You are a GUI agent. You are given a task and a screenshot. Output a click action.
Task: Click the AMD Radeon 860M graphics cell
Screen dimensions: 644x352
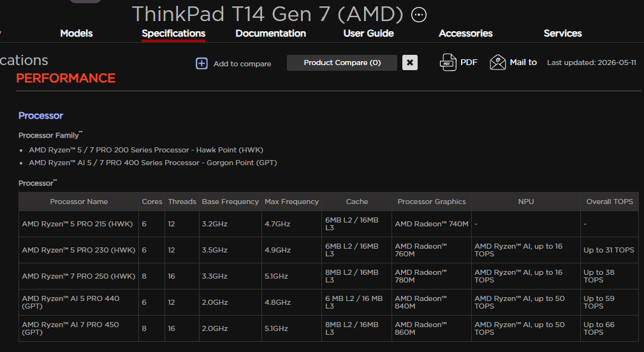point(432,328)
